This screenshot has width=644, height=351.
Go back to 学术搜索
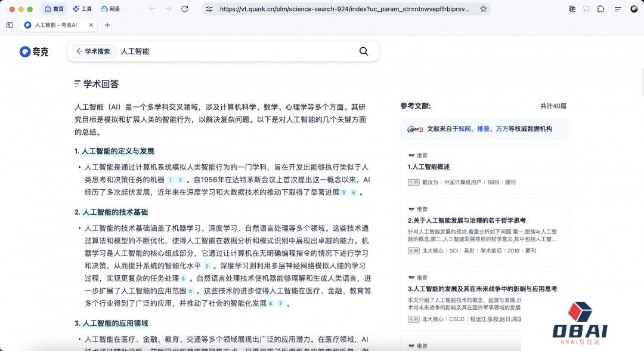click(x=94, y=51)
